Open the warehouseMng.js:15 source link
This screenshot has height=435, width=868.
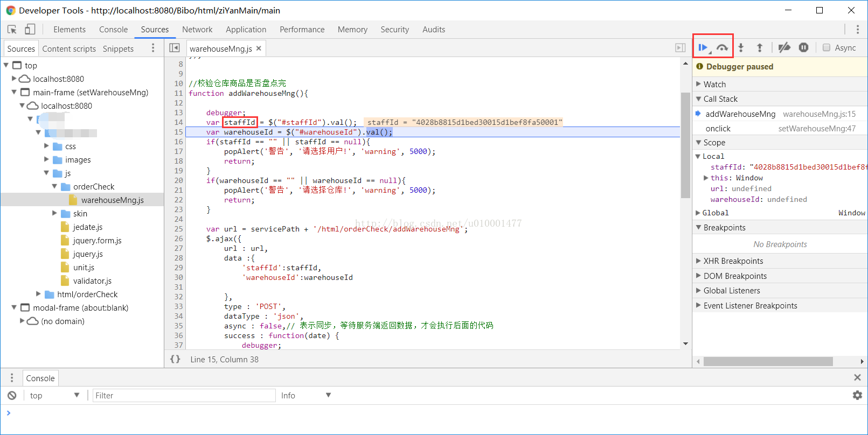pyautogui.click(x=819, y=114)
